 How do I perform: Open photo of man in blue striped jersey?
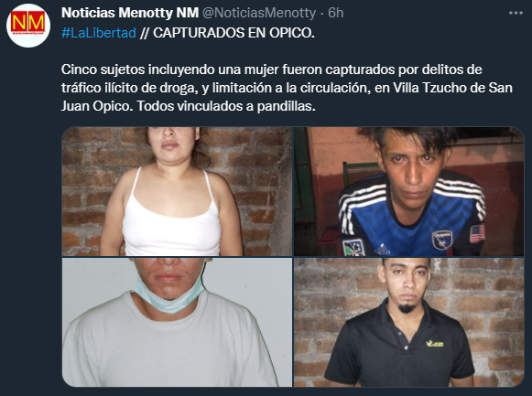408,191
